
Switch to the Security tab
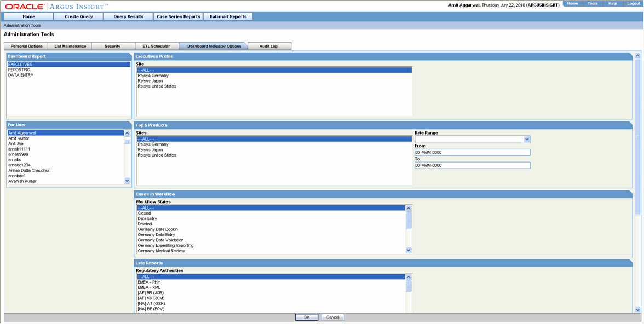coord(113,46)
